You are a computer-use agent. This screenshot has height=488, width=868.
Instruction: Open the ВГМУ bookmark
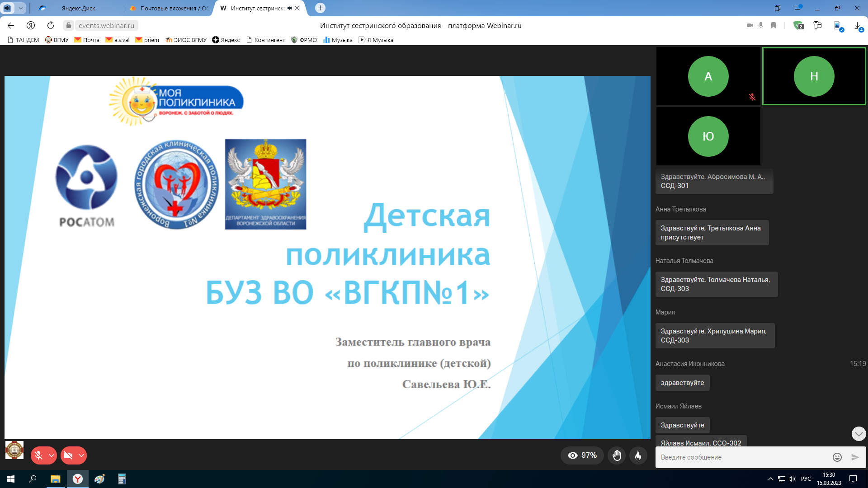coord(57,40)
